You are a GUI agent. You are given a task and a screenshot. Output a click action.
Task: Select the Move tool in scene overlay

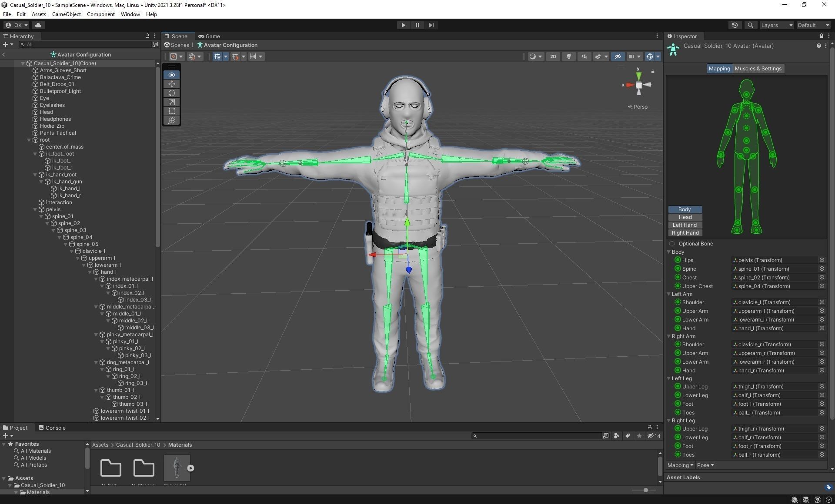pyautogui.click(x=172, y=84)
